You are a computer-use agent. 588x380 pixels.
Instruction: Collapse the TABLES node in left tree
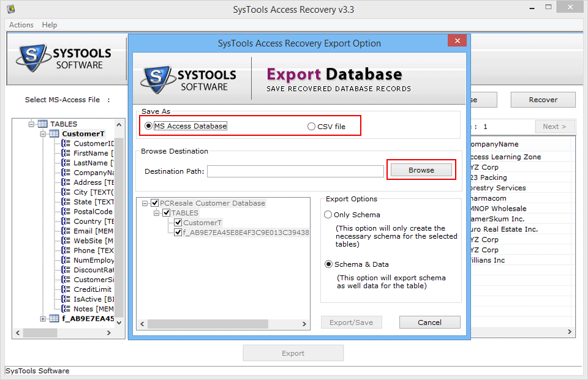(31, 124)
